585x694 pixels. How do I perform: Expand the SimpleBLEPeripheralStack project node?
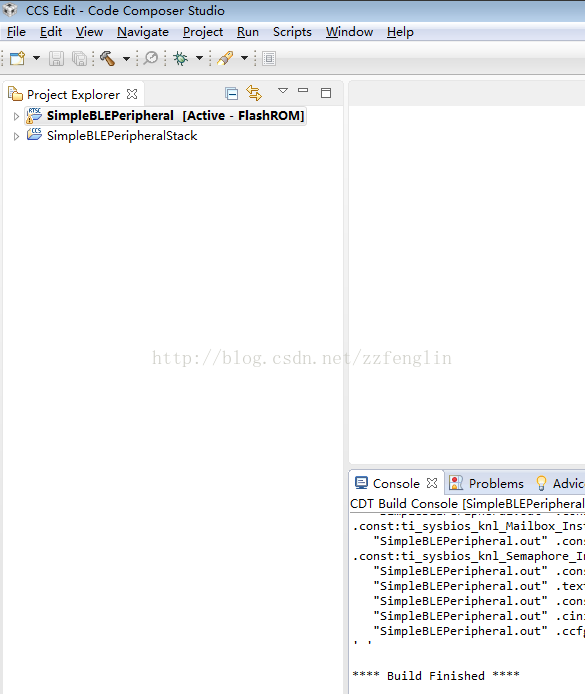[16, 136]
